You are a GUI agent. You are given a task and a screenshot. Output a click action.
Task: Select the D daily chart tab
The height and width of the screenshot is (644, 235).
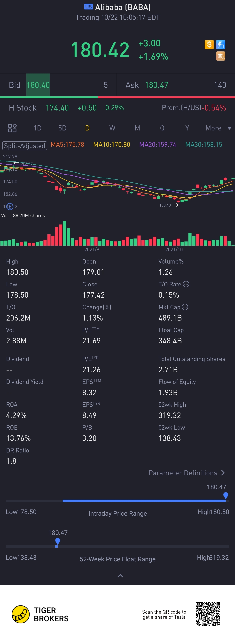point(87,128)
